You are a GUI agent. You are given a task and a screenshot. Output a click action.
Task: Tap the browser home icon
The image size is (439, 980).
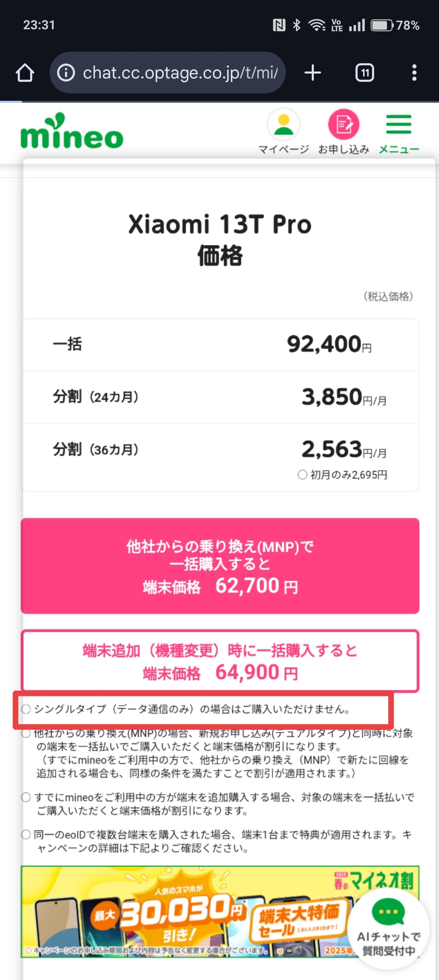pos(25,73)
